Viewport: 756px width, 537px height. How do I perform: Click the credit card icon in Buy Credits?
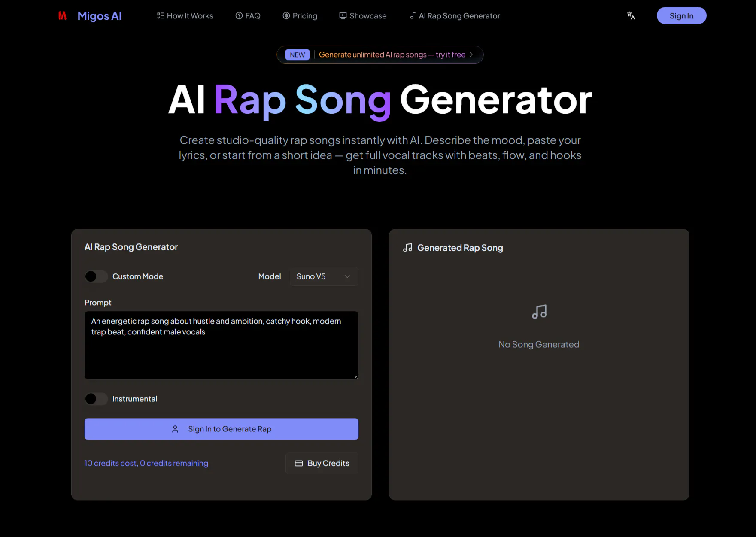tap(299, 463)
